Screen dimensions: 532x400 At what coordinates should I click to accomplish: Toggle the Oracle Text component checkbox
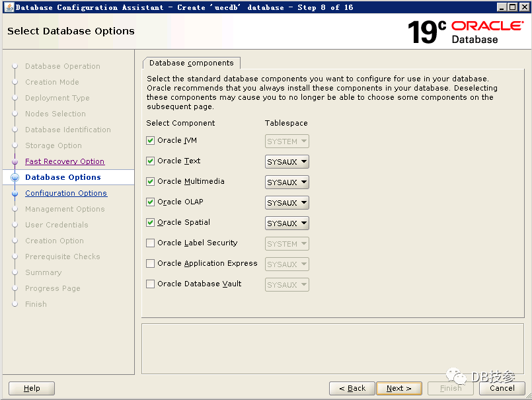coord(151,161)
